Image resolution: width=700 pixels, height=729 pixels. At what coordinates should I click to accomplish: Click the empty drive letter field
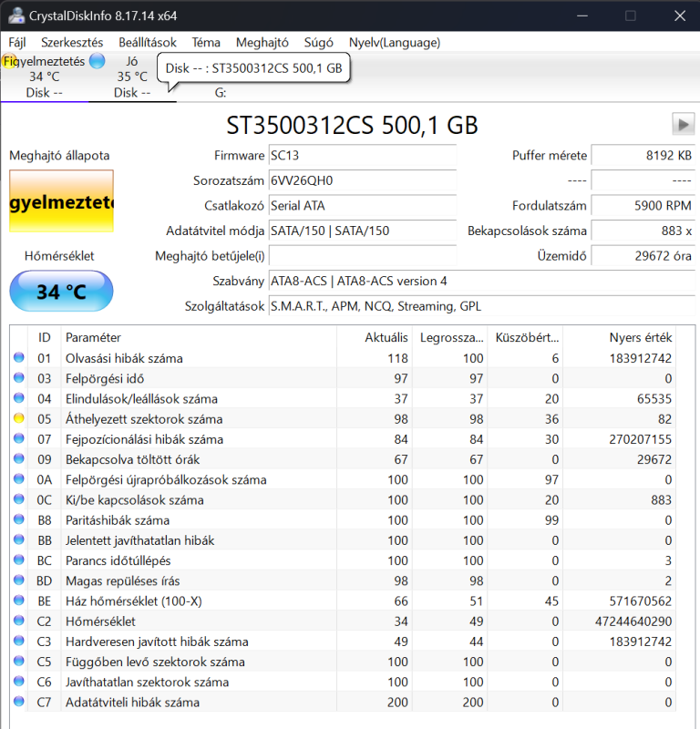pyautogui.click(x=363, y=256)
